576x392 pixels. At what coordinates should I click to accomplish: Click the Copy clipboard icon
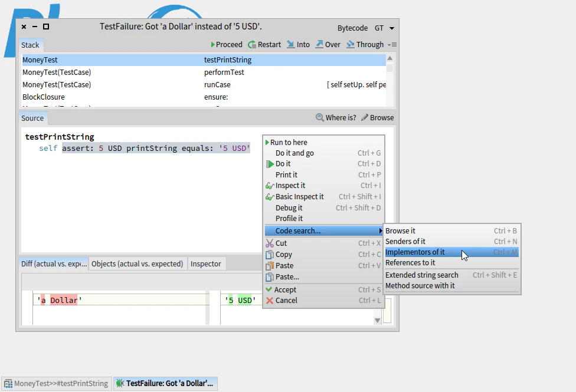[270, 255]
